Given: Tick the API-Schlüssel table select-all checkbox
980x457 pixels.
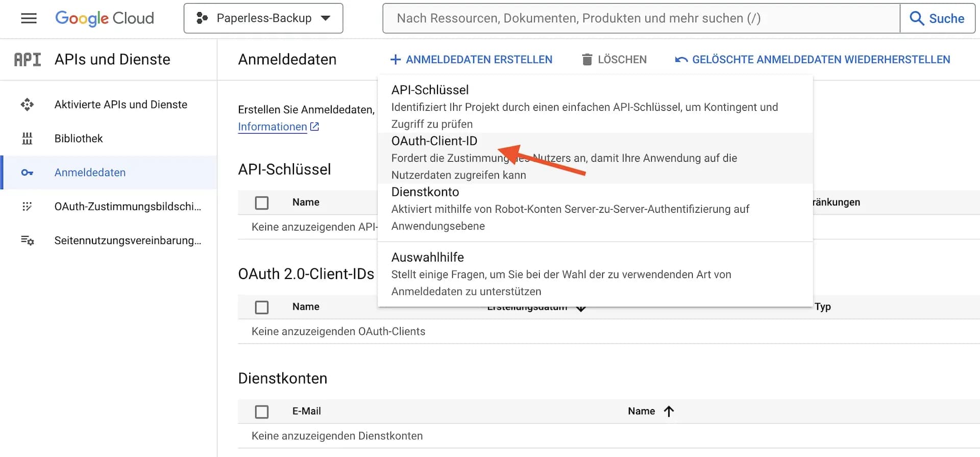Looking at the screenshot, I should (262, 203).
